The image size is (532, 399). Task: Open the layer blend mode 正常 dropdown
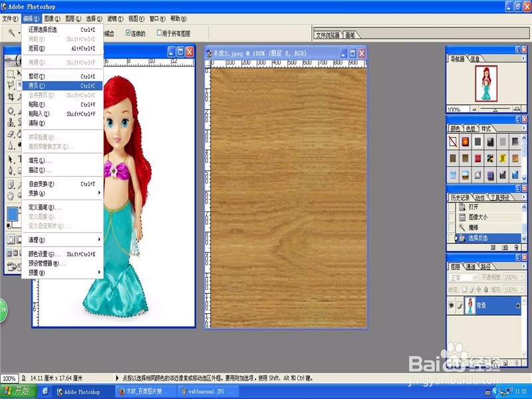coord(464,277)
